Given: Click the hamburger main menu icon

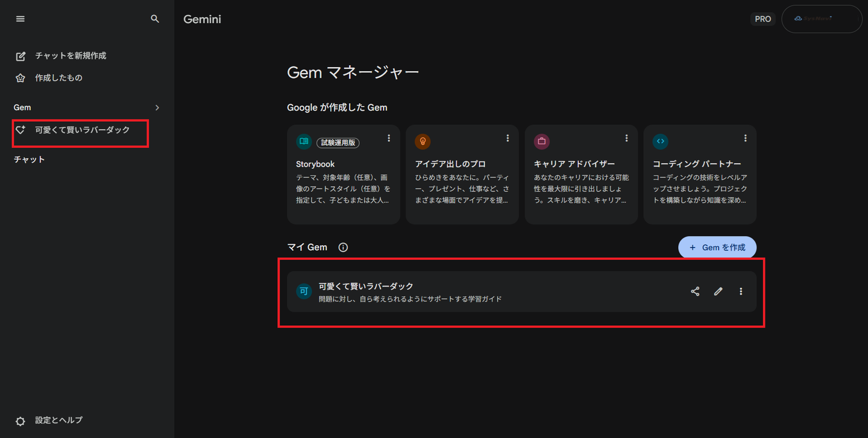Looking at the screenshot, I should (x=20, y=19).
